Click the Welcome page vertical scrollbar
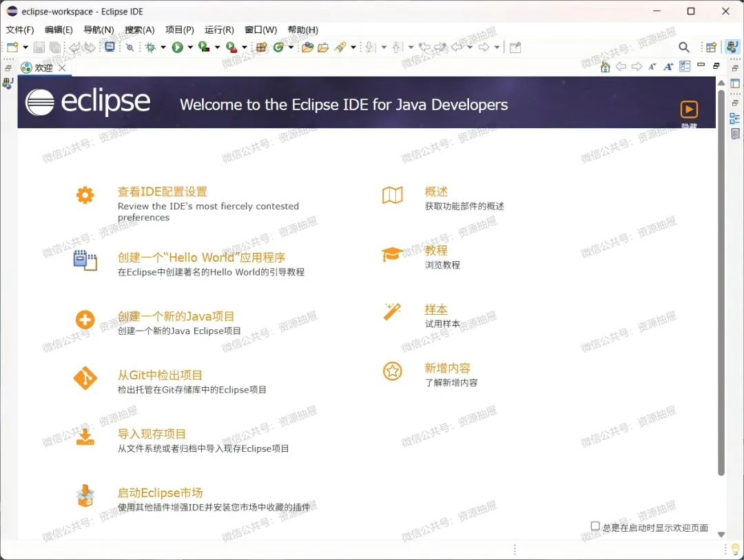Viewport: 744px width, 560px height. [x=721, y=282]
